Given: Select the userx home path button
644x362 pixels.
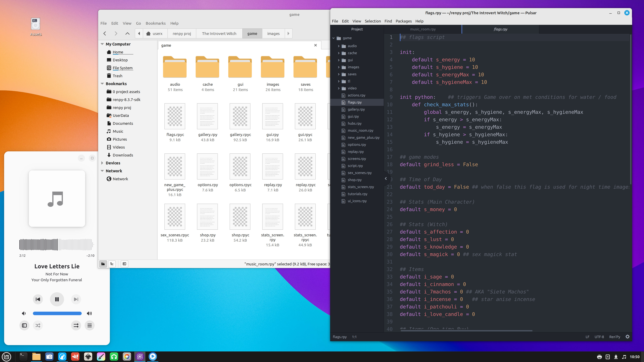Looking at the screenshot, I should (x=155, y=33).
